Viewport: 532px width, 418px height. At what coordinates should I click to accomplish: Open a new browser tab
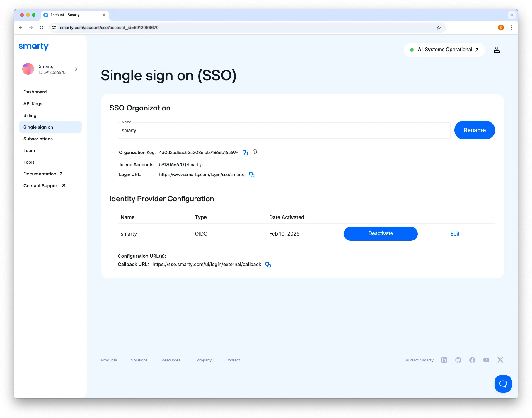point(115,15)
